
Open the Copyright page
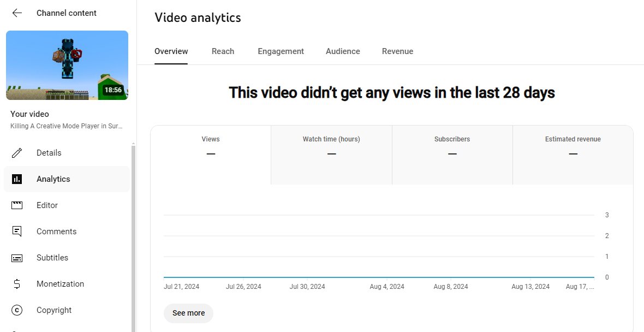(x=67, y=310)
